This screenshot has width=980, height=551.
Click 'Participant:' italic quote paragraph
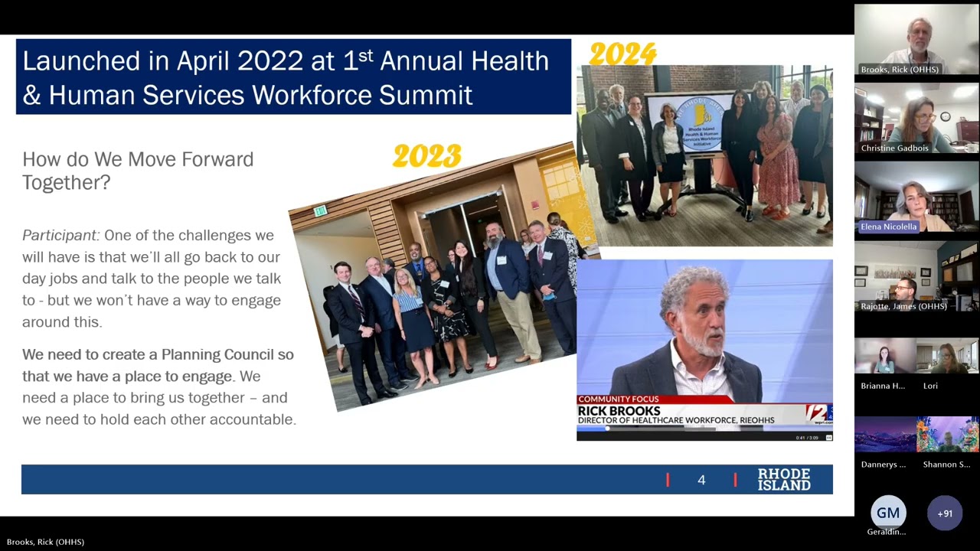(x=152, y=279)
